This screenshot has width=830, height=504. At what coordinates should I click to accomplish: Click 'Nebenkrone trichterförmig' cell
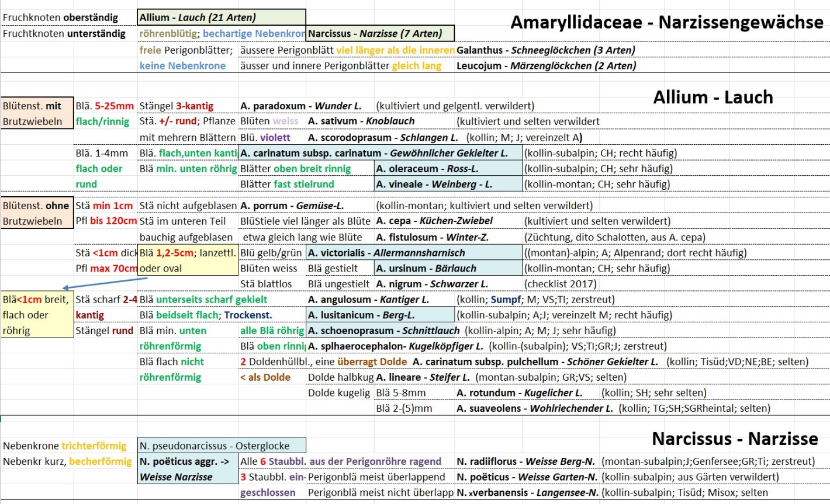tap(64, 446)
